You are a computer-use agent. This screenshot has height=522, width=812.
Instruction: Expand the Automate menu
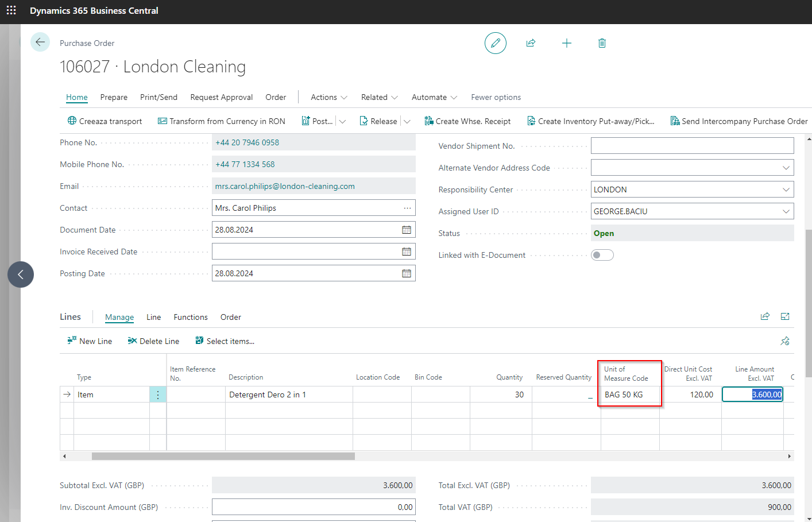(x=435, y=97)
